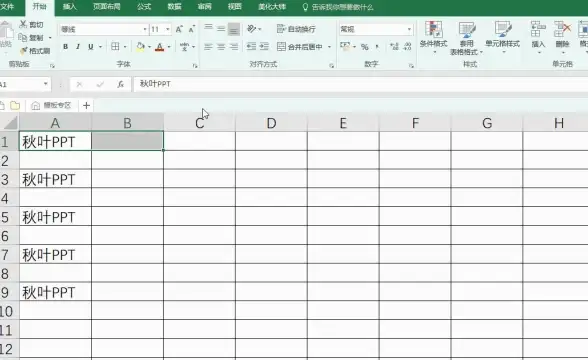Click the Increase Font Size icon
The image size is (588, 360).
(179, 29)
